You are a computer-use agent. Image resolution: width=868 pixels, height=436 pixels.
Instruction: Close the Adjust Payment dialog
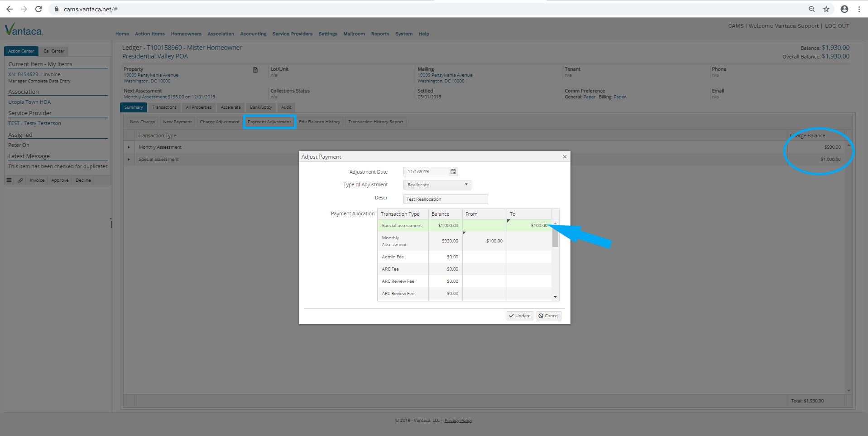(565, 157)
